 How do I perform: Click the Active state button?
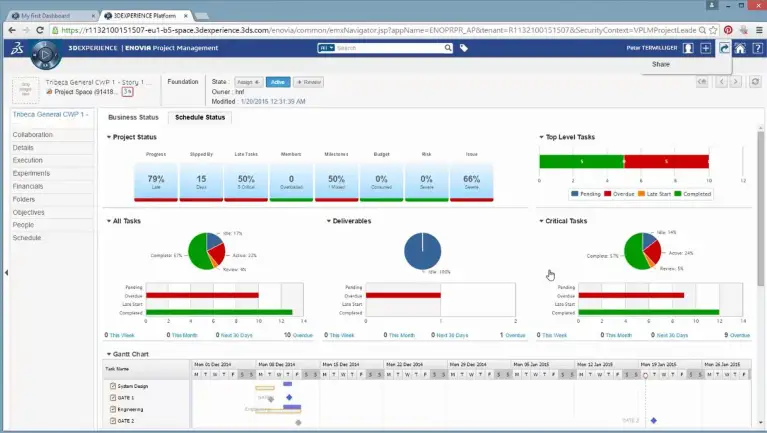click(x=278, y=82)
